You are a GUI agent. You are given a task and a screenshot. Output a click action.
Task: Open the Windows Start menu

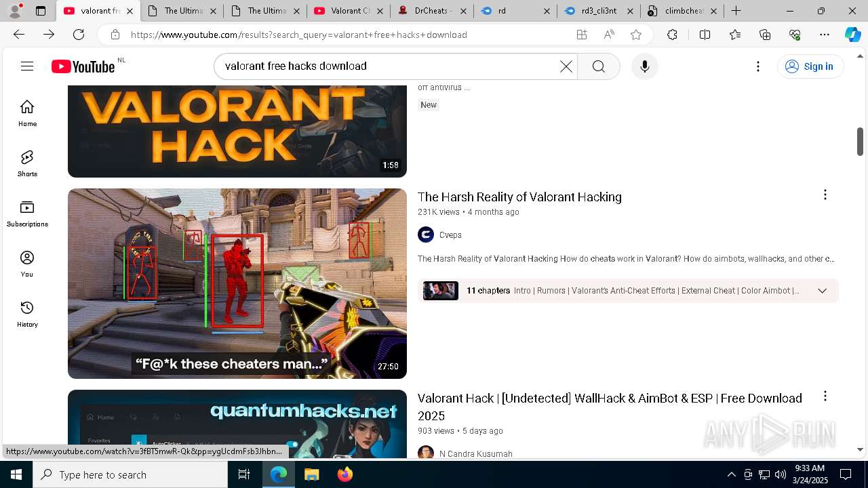(16, 474)
